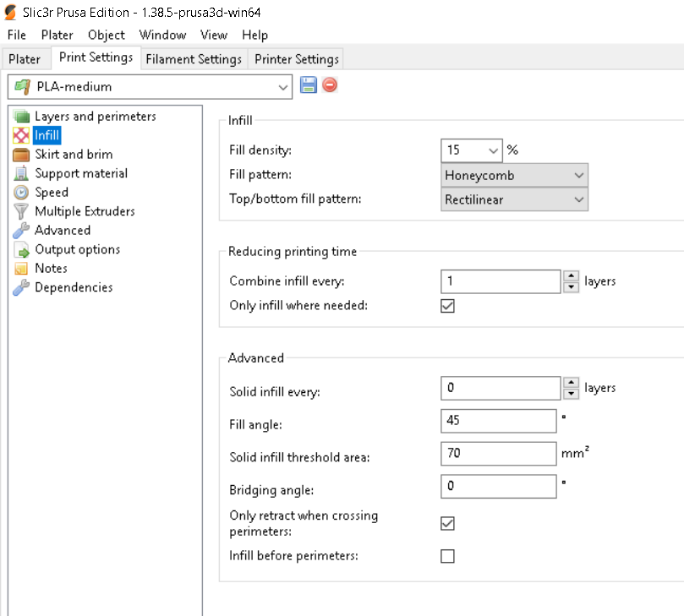This screenshot has height=616, width=684.
Task: Select the Advanced settings page
Action: pos(63,230)
